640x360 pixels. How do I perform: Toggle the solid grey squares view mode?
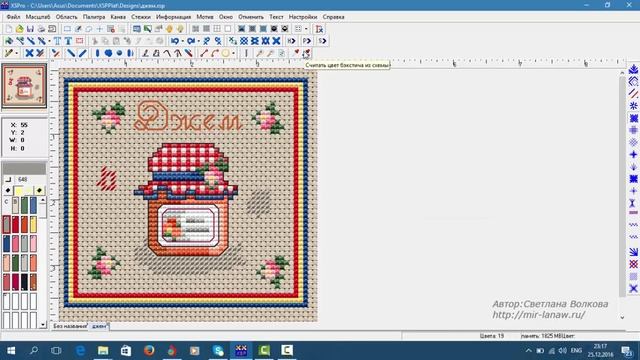coord(207,29)
